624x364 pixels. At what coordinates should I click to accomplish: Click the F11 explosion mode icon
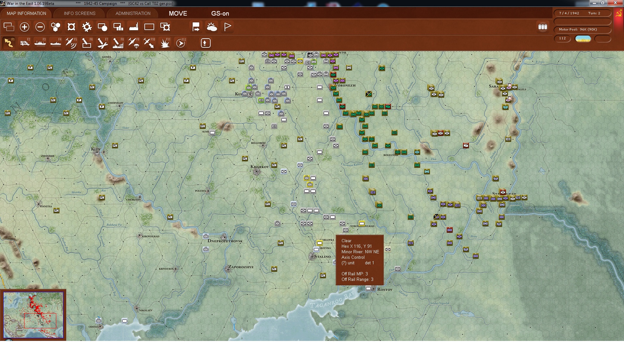pyautogui.click(x=165, y=43)
